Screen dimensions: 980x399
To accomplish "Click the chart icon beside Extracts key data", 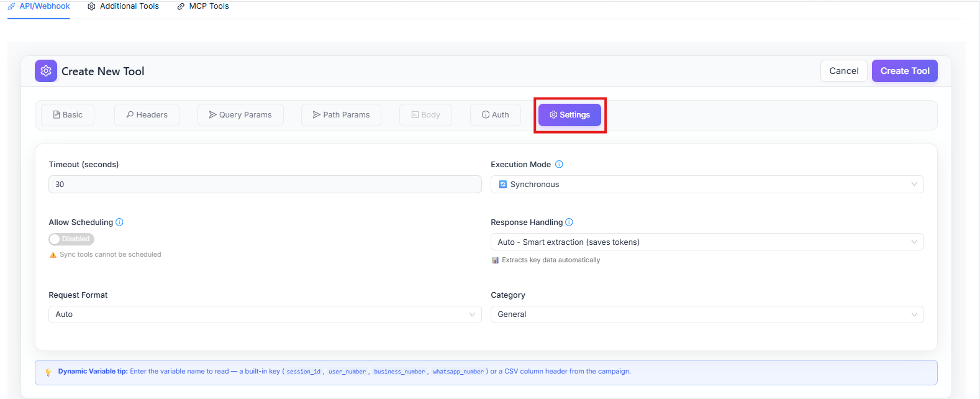I will [495, 260].
